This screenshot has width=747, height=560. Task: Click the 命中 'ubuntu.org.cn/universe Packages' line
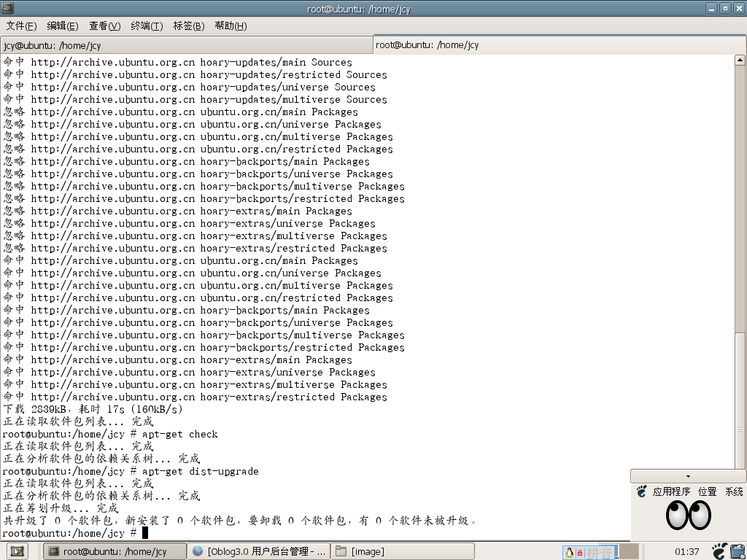click(x=192, y=273)
